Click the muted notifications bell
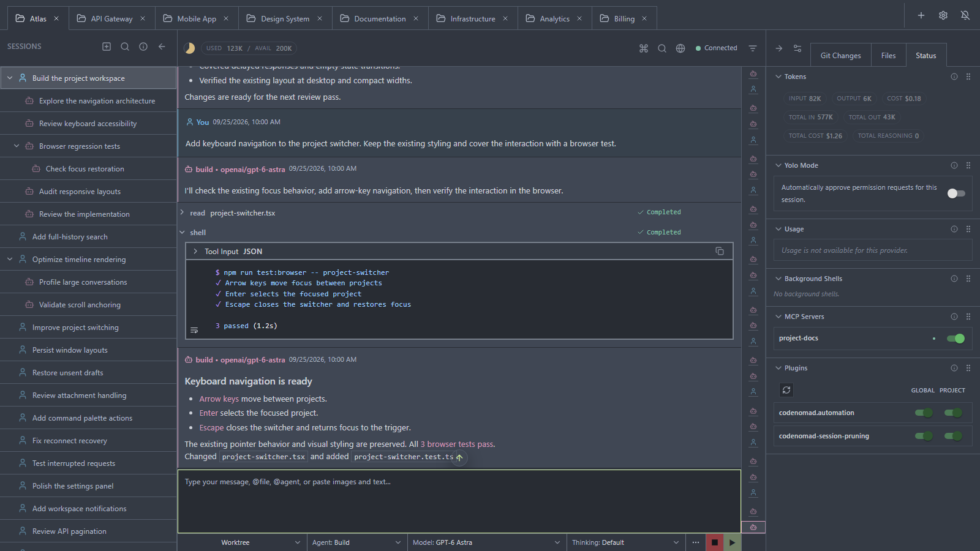Screen dimensions: 980x551 coord(965,15)
